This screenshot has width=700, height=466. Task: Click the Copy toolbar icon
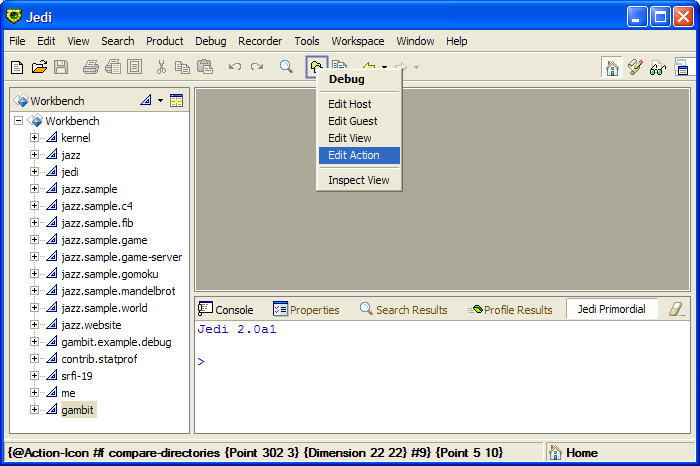[182, 67]
